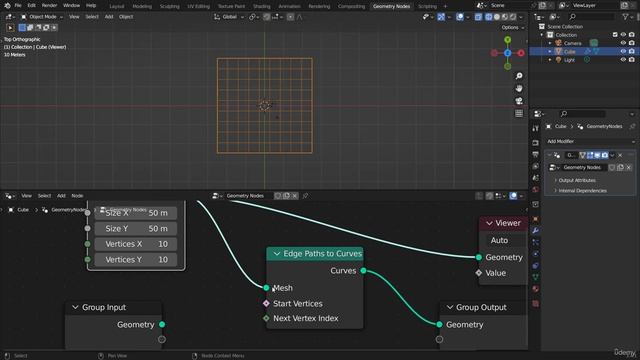Image resolution: width=640 pixels, height=360 pixels.
Task: Open the viewport Select menu
Action: click(x=92, y=17)
